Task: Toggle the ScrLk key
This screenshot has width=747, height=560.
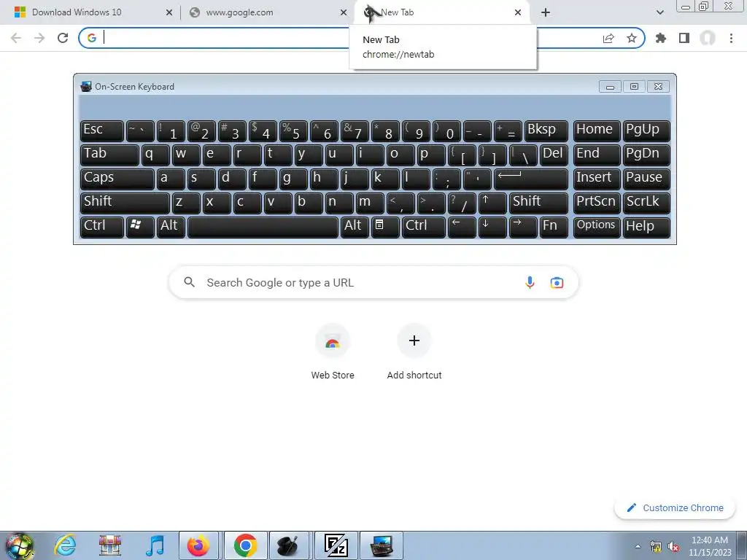Action: click(x=646, y=203)
